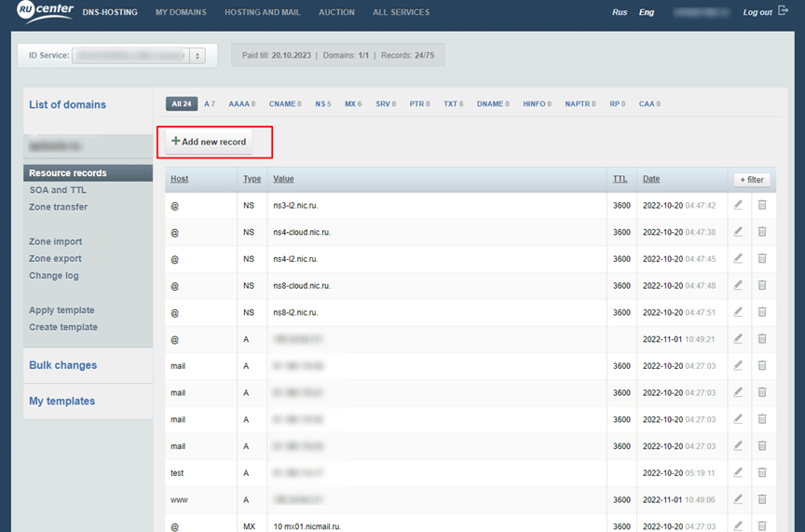Delete the ns3-l2.nic.ru. NS record
This screenshot has height=532, width=805.
pos(762,205)
